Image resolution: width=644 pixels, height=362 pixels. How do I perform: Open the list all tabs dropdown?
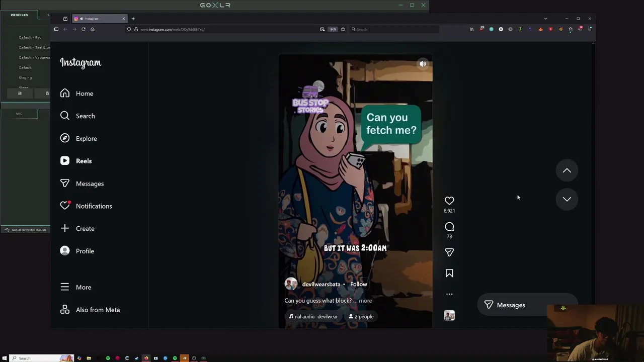coord(545,19)
